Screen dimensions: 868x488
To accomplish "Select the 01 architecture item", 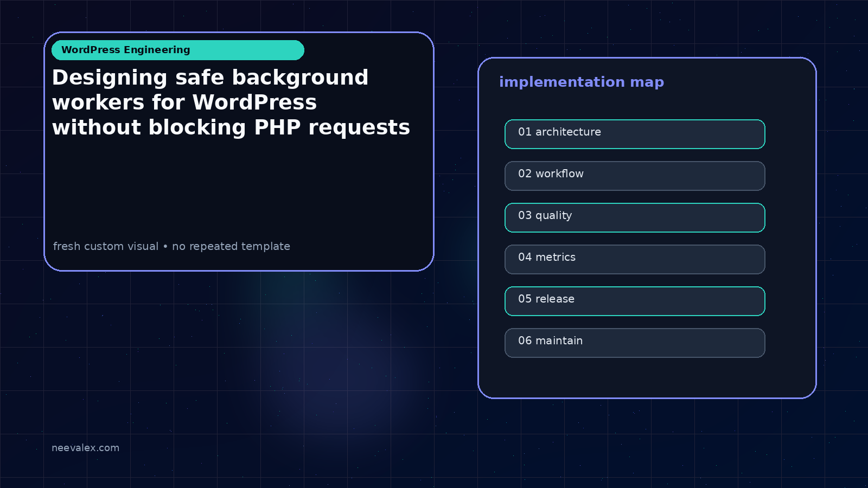I will pos(635,134).
